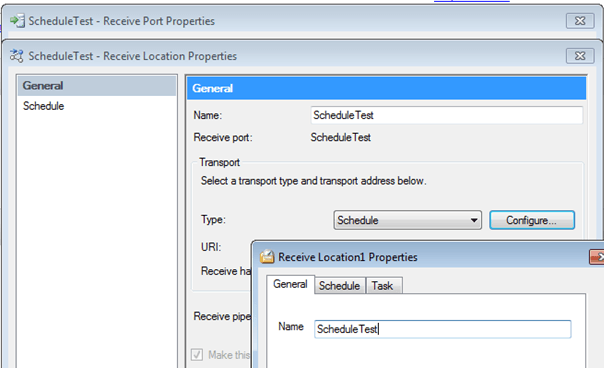Click the Receive Location1 Properties dialog icon

tap(267, 257)
